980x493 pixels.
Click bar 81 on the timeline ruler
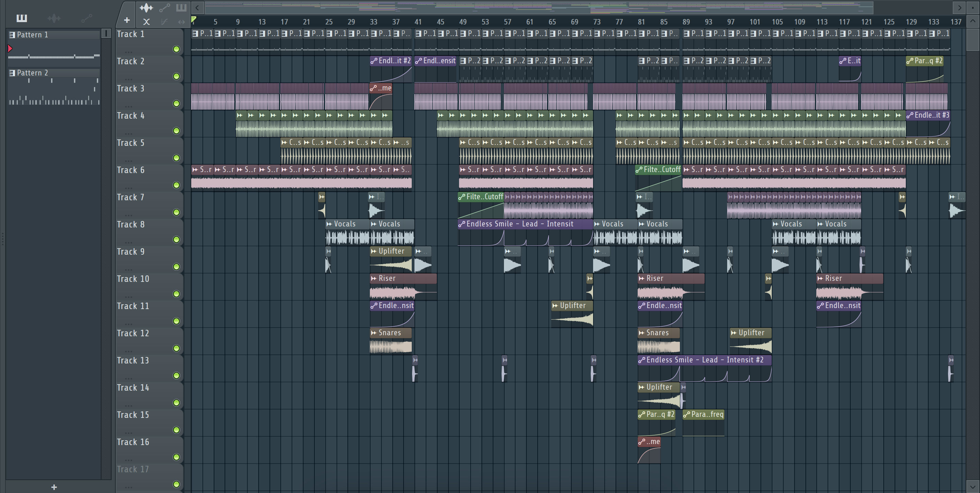(641, 22)
